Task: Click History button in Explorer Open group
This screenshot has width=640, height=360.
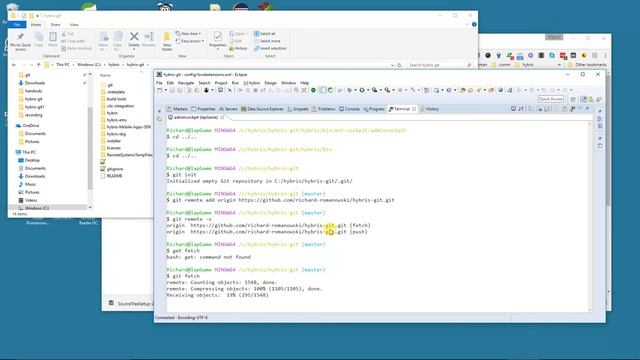Action: 238,48
